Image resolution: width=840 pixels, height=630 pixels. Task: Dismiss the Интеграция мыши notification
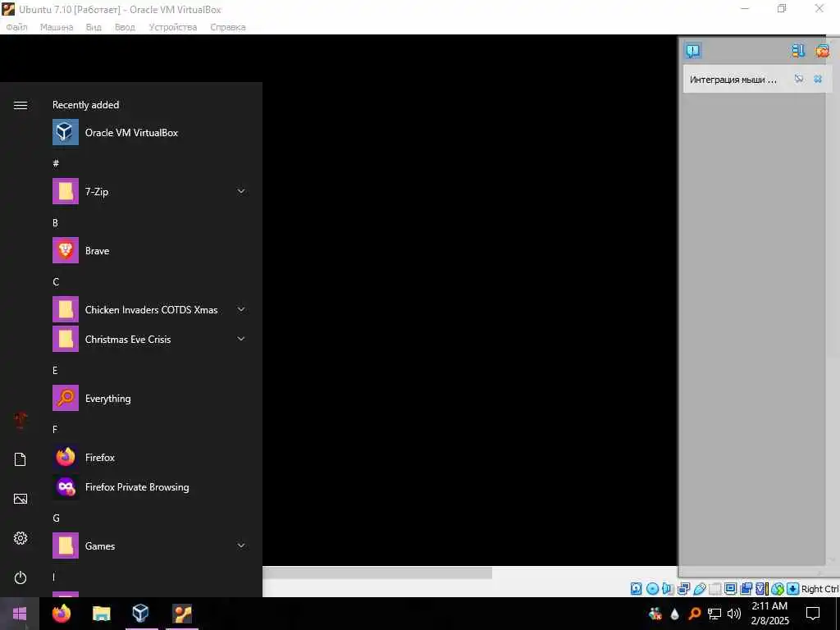click(x=818, y=79)
